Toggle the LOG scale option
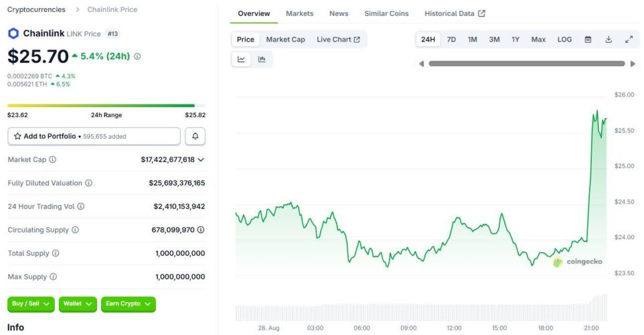This screenshot has height=335, width=644. 564,40
